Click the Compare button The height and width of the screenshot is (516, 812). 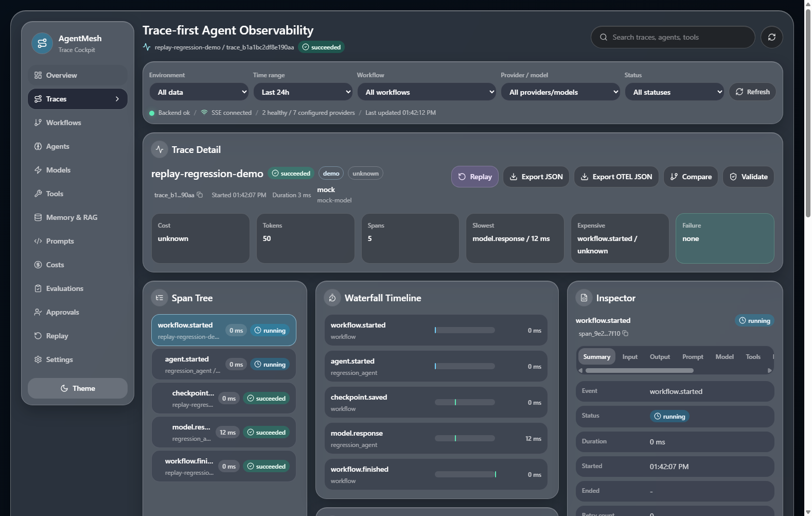[x=691, y=177]
